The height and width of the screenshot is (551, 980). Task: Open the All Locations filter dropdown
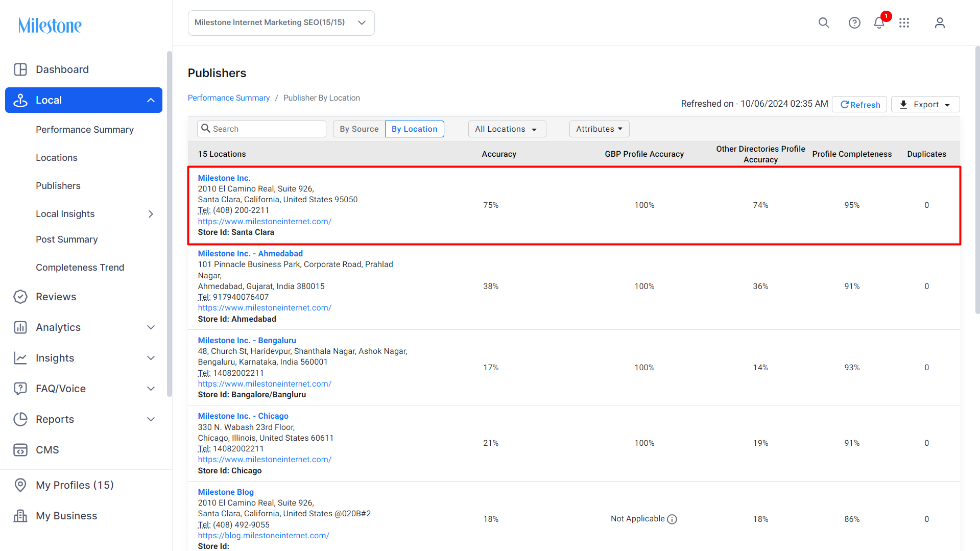point(507,129)
